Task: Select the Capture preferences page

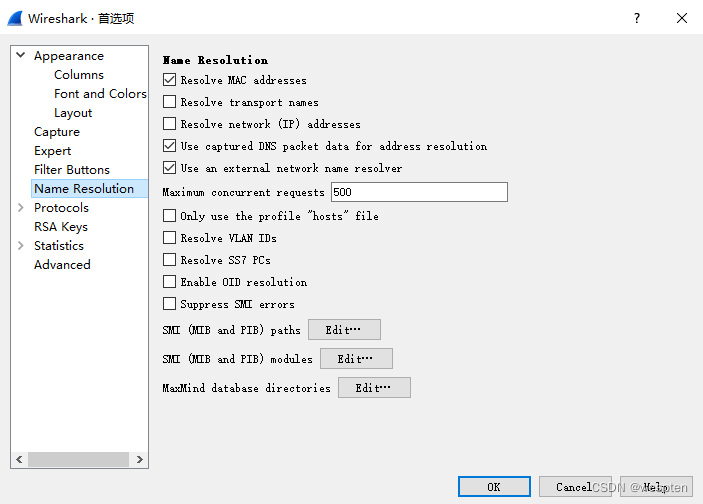Action: tap(57, 132)
